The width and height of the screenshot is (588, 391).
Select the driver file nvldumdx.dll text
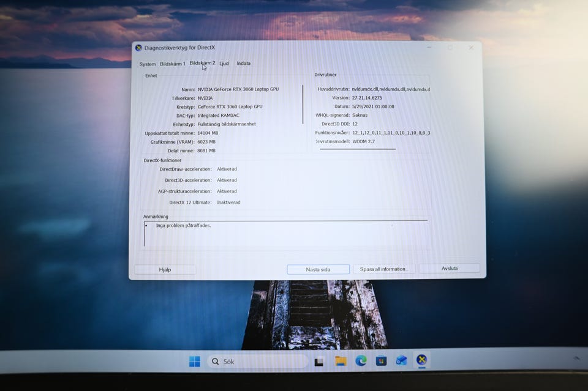coord(391,89)
